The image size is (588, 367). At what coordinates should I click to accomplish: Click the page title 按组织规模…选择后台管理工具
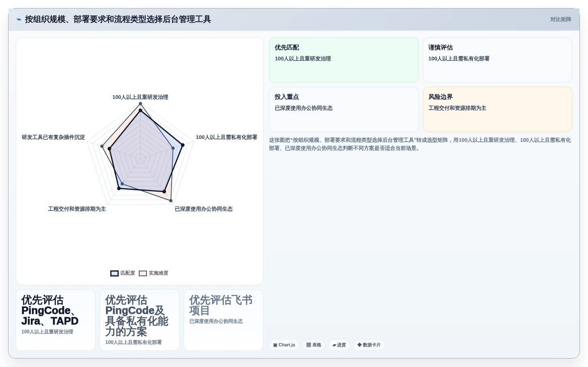pyautogui.click(x=118, y=19)
